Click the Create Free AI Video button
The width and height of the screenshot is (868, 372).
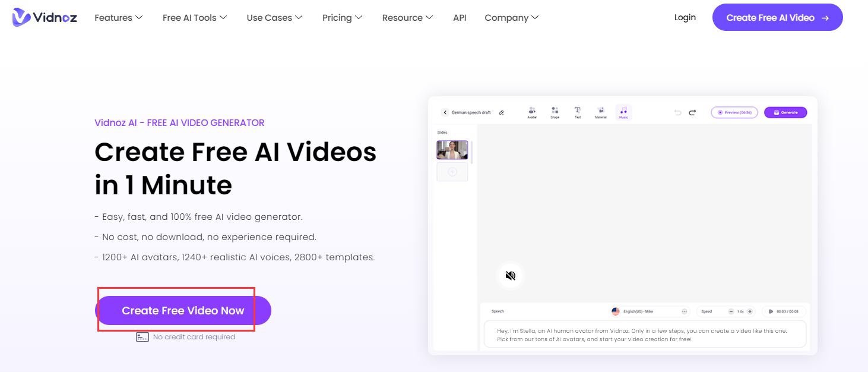778,18
